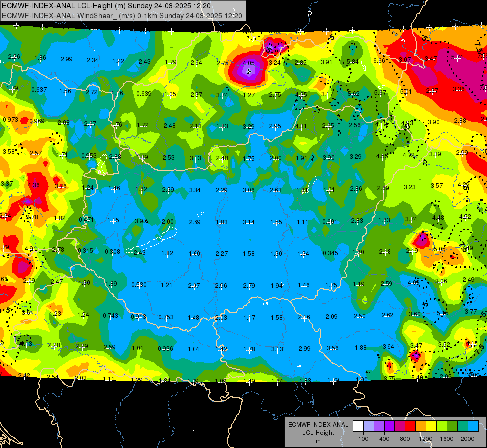
Task: Click the grid value '3.56'
Action: pyautogui.click(x=332, y=348)
